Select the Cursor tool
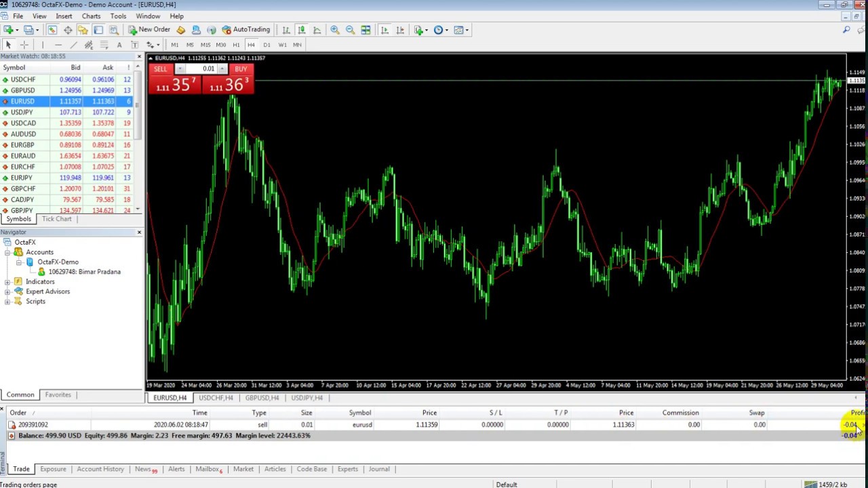Viewport: 868px width, 488px height. coord(9,45)
